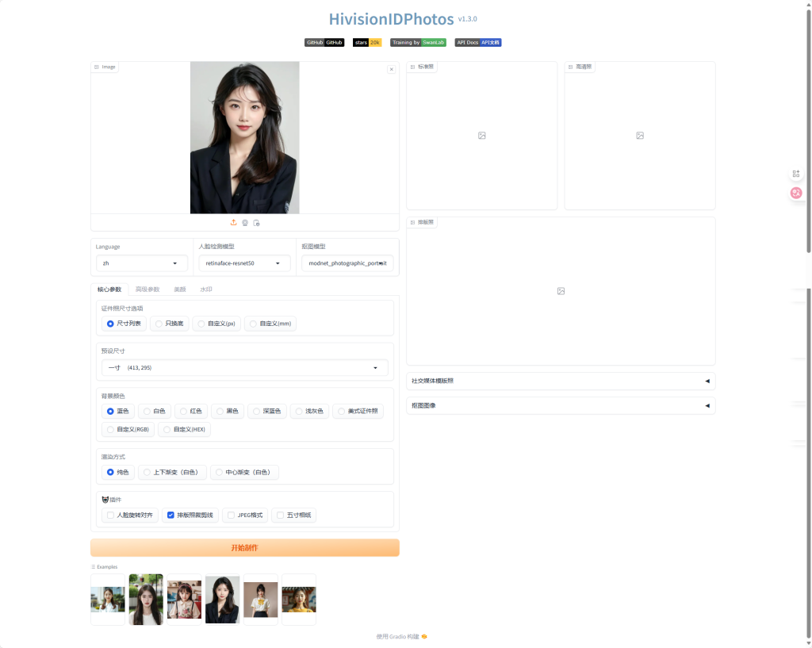Remove the uploaded image with the X icon

coord(391,70)
